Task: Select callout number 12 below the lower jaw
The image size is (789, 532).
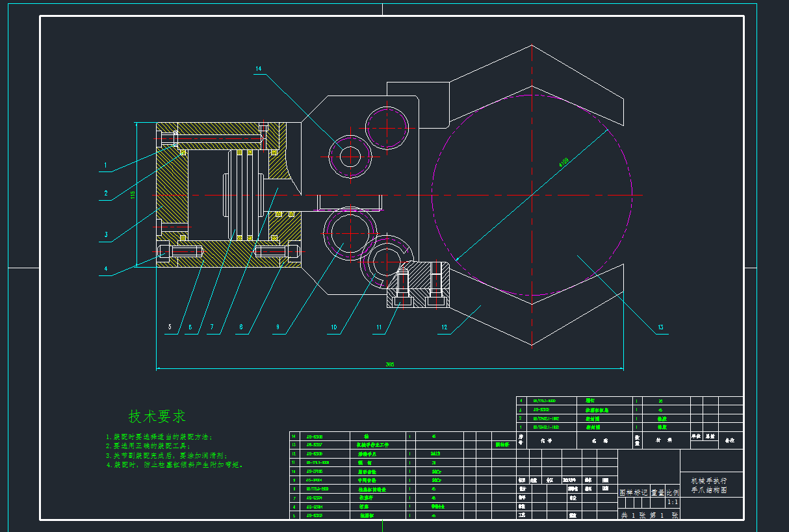Action: 444,328
